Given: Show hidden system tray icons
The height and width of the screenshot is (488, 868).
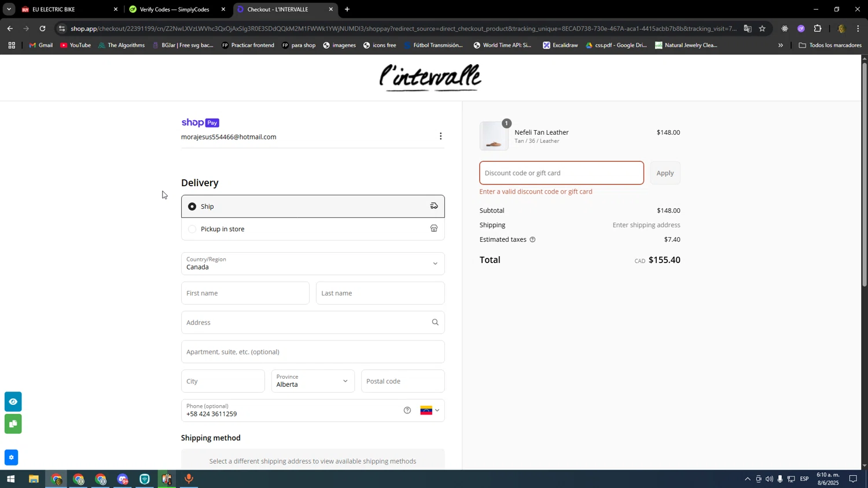Looking at the screenshot, I should [x=747, y=479].
